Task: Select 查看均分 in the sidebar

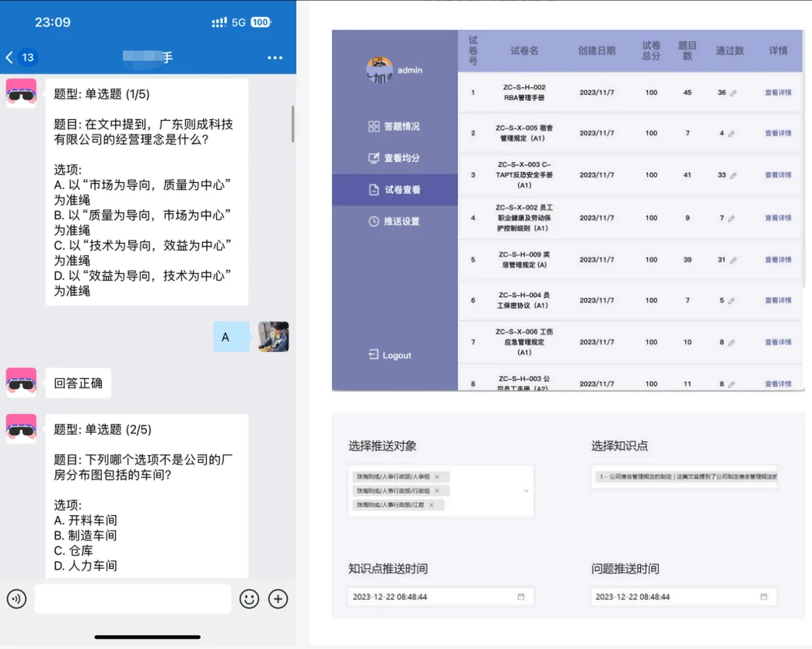Action: 394,158
